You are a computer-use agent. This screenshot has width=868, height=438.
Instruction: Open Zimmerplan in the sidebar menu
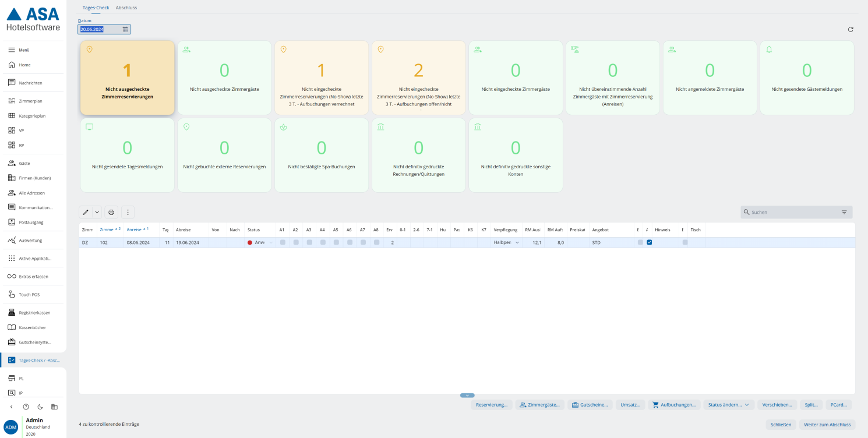[30, 101]
